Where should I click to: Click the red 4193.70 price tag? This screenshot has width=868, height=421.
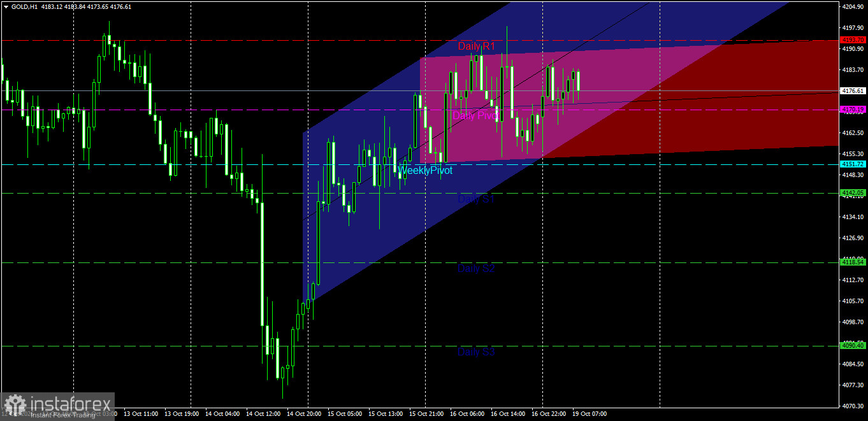[x=853, y=40]
